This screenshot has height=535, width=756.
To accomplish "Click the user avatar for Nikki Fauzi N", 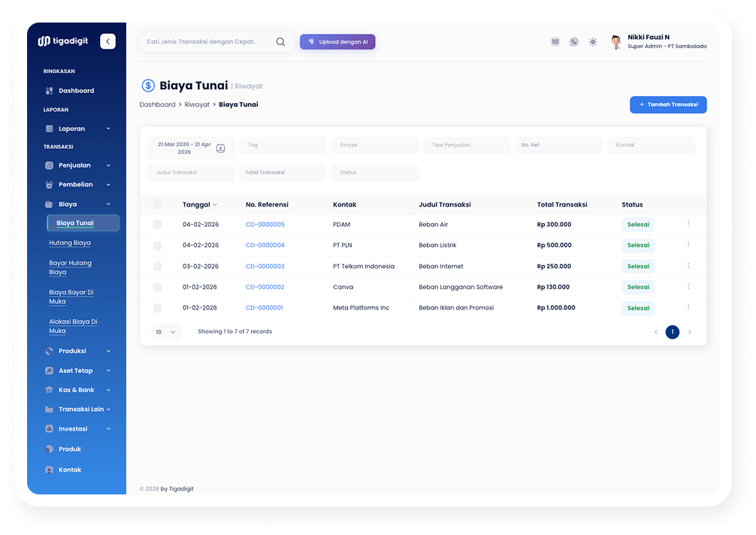I will pyautogui.click(x=615, y=42).
